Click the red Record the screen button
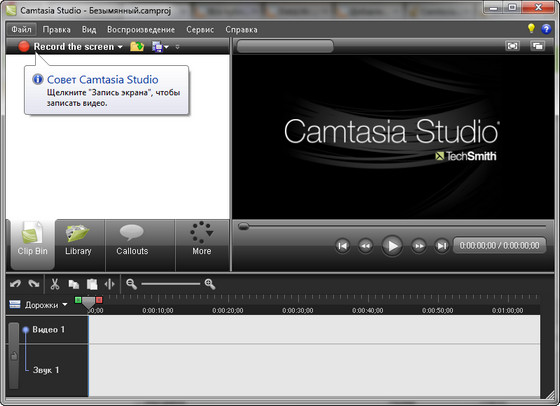The width and height of the screenshot is (560, 406). (x=24, y=46)
